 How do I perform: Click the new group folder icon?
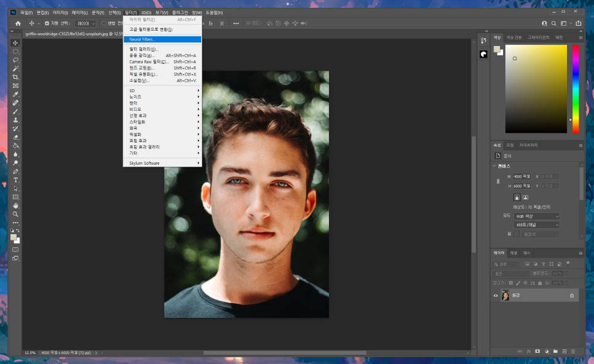click(555, 352)
